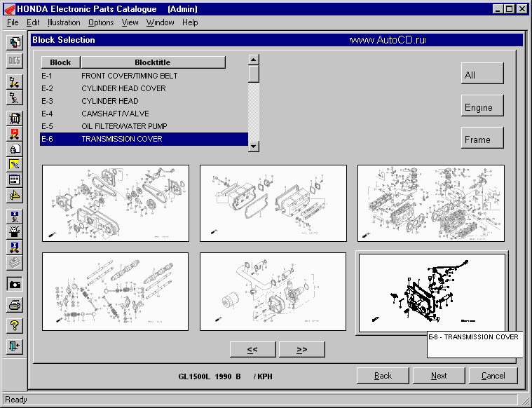Click the blue-header table list icon

(15, 180)
